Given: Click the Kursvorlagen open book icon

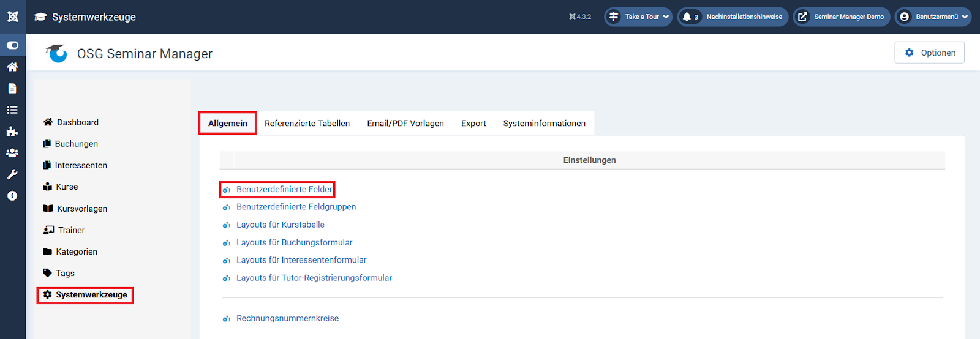Looking at the screenshot, I should coord(48,209).
